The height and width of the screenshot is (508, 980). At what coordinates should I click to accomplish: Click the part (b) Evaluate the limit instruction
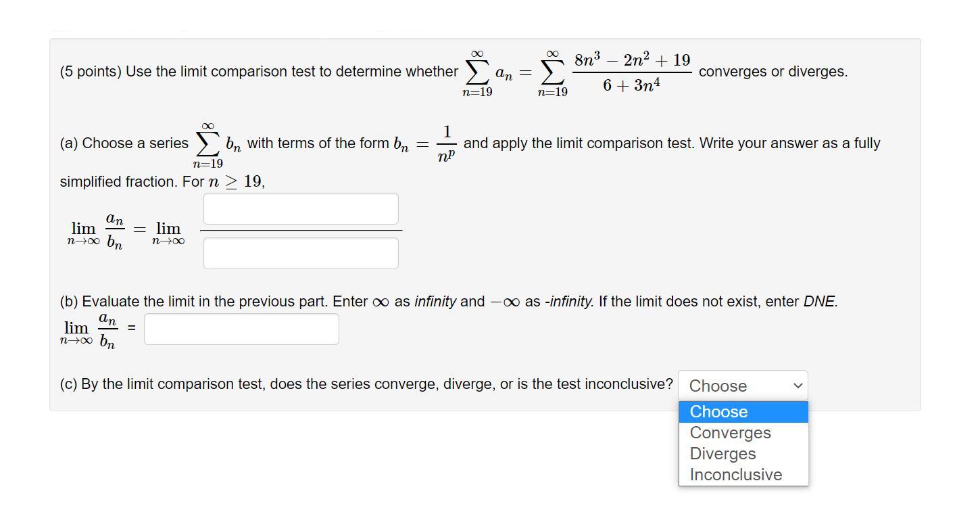tap(214, 302)
